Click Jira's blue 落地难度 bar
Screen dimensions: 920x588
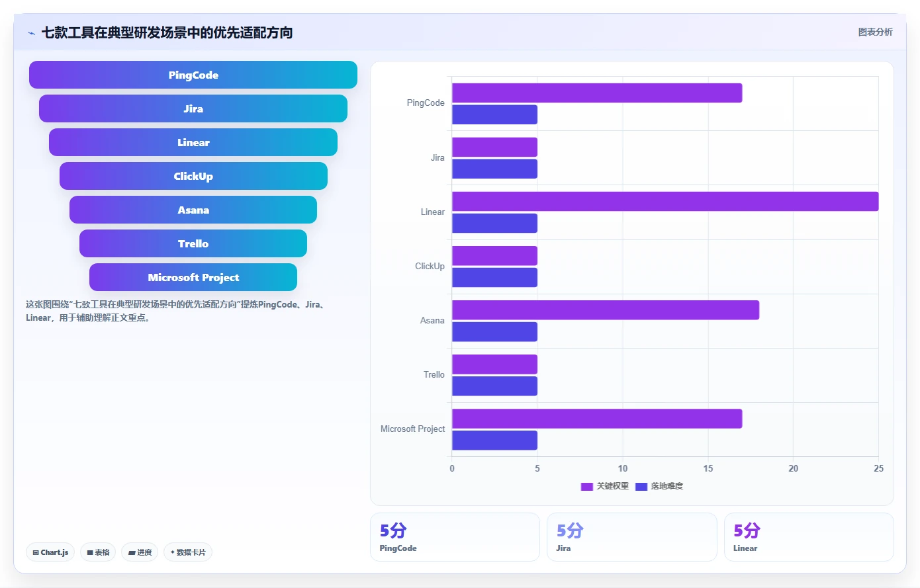(x=494, y=169)
